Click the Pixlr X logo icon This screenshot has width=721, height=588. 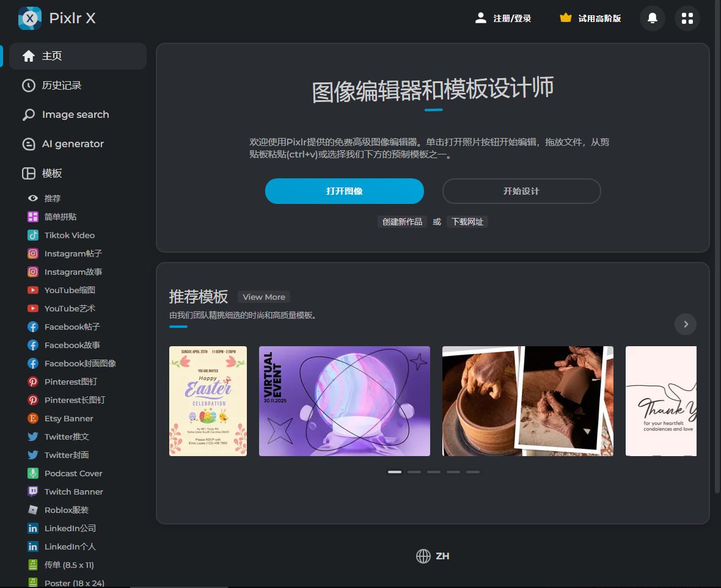point(30,18)
